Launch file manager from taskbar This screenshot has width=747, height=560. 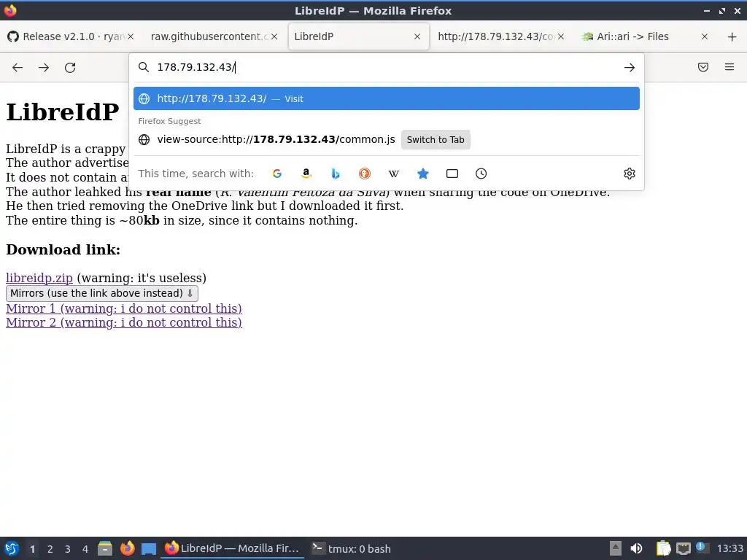click(x=105, y=548)
